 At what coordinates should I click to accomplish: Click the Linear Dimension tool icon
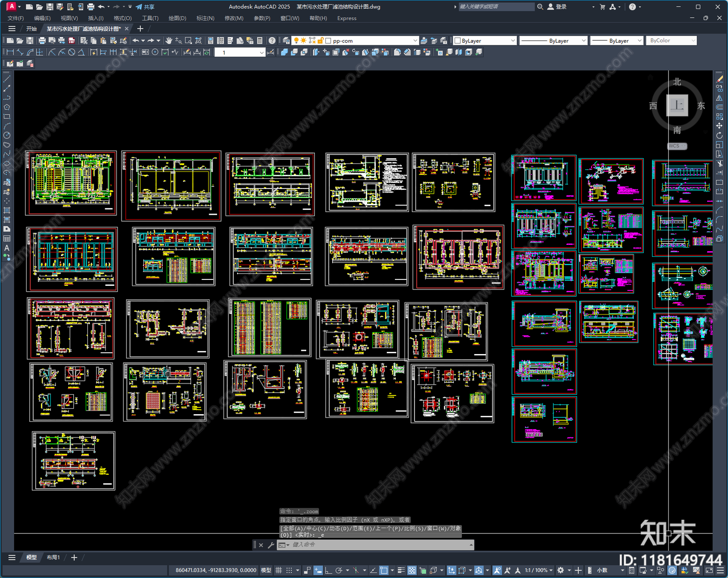point(10,52)
